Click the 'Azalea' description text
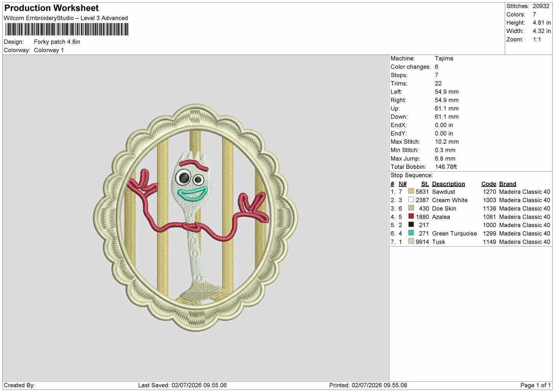This screenshot has height=392, width=555. 441,217
